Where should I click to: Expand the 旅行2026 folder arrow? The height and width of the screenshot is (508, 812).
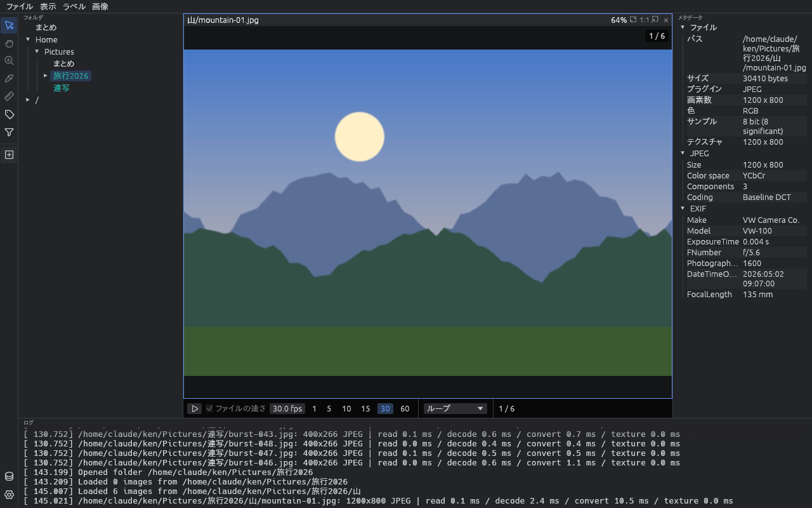46,76
